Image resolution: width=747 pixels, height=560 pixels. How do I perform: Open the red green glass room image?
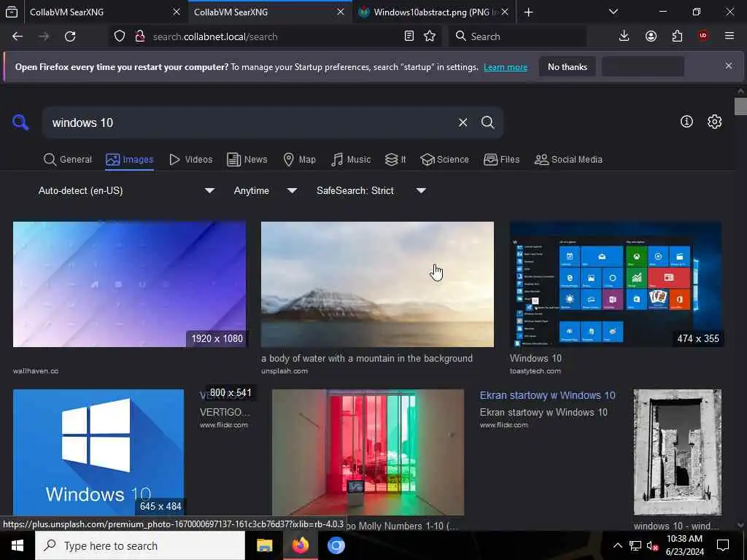click(x=368, y=452)
